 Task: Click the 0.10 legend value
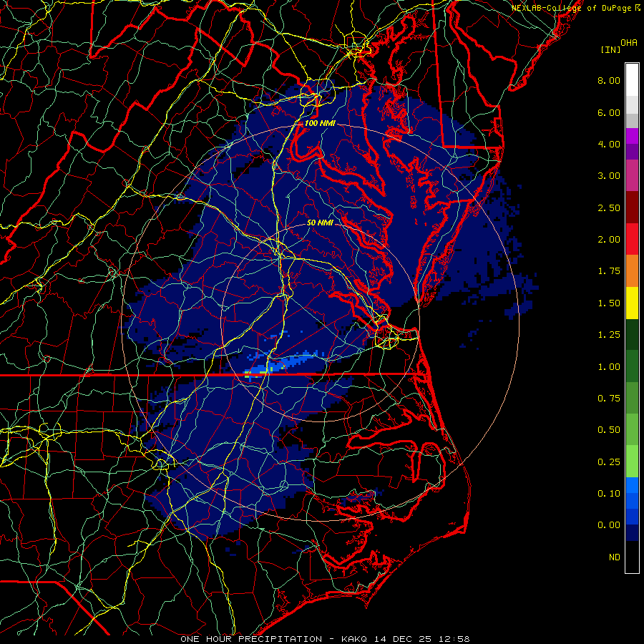coord(609,494)
